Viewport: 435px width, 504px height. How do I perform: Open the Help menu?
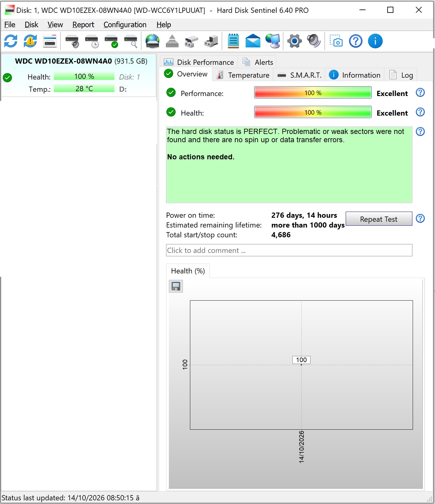point(164,24)
